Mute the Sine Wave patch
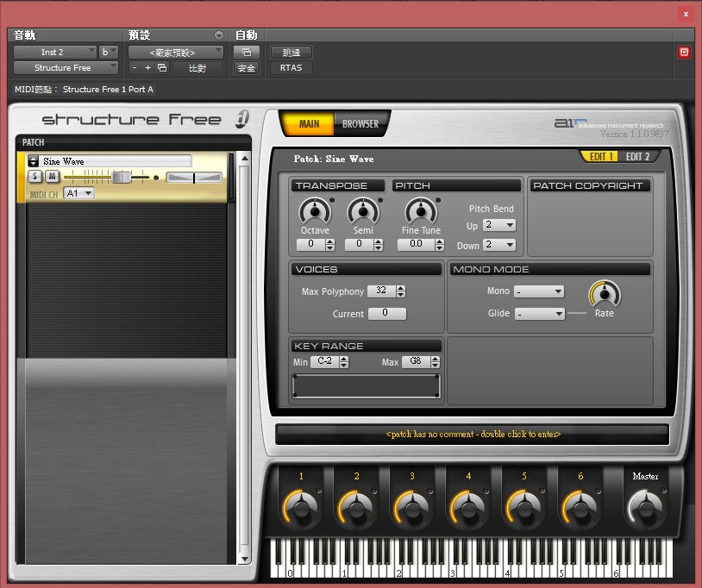The height and width of the screenshot is (588, 702). (x=53, y=176)
